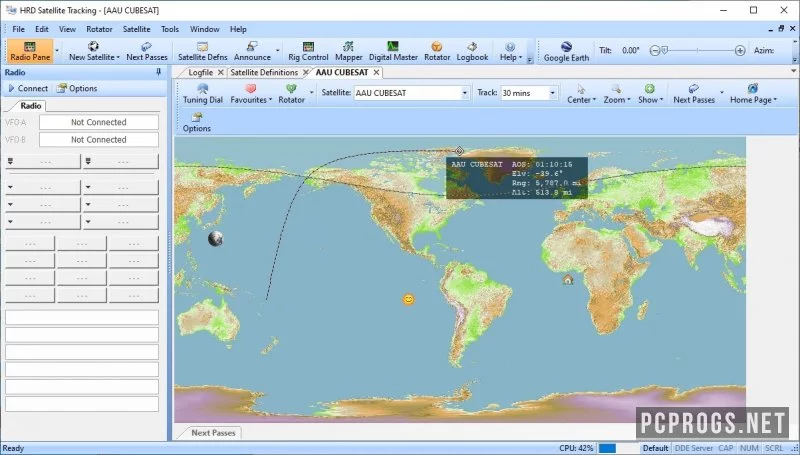This screenshot has height=455, width=800.
Task: Open the Zoom dropdown
Action: coord(617,94)
